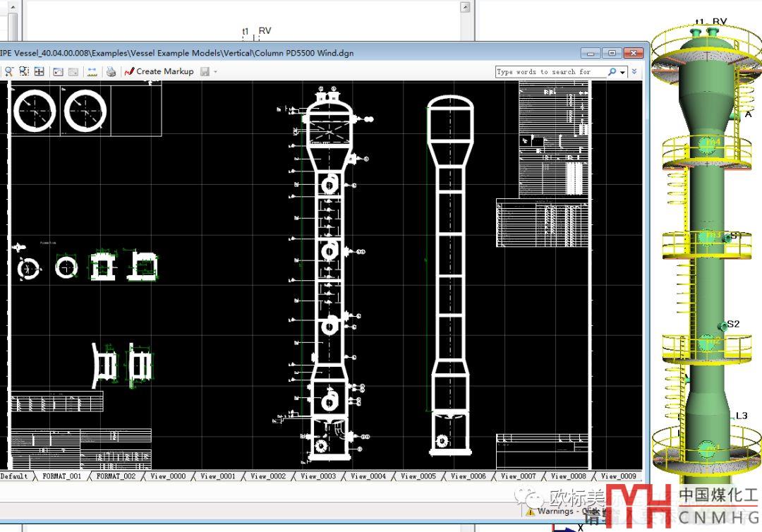Expand the toolbar overflow chevron
The width and height of the screenshot is (762, 532).
[634, 71]
